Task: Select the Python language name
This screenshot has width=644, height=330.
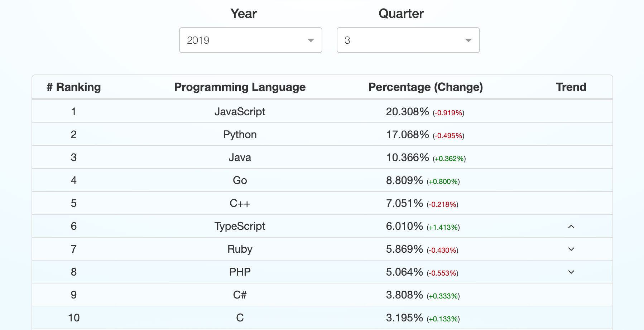Action: (240, 135)
